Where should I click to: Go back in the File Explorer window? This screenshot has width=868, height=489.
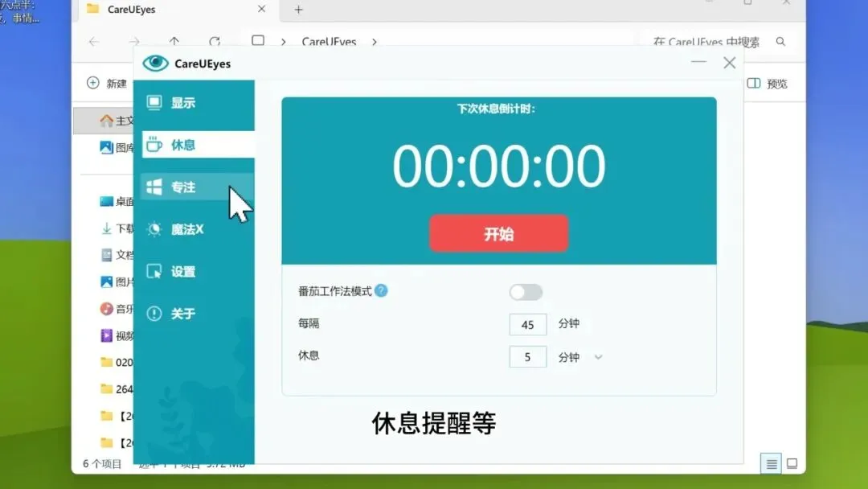[x=94, y=42]
